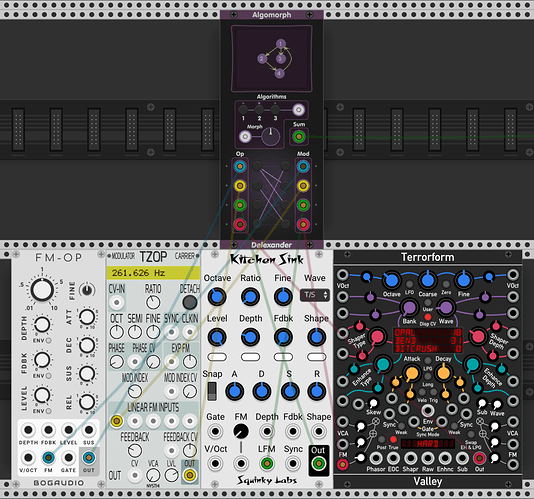Viewport: 534px width, 499px height.
Task: Click the Terrorform EOC output jack
Action: pyautogui.click(x=393, y=458)
